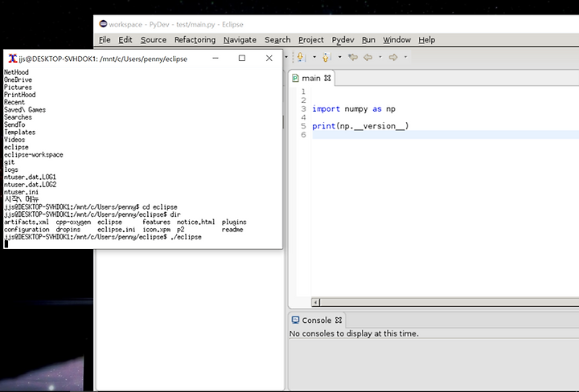
Task: Click the Eclipse logo in title bar
Action: coord(103,24)
